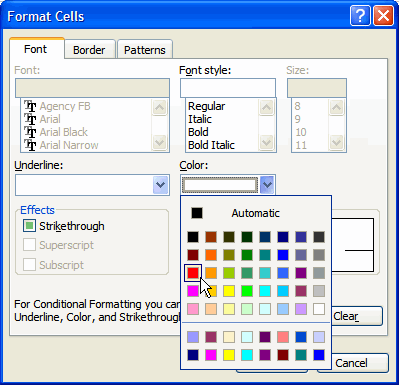The image size is (399, 385).
Task: Pick the white color swatch
Action: click(319, 309)
